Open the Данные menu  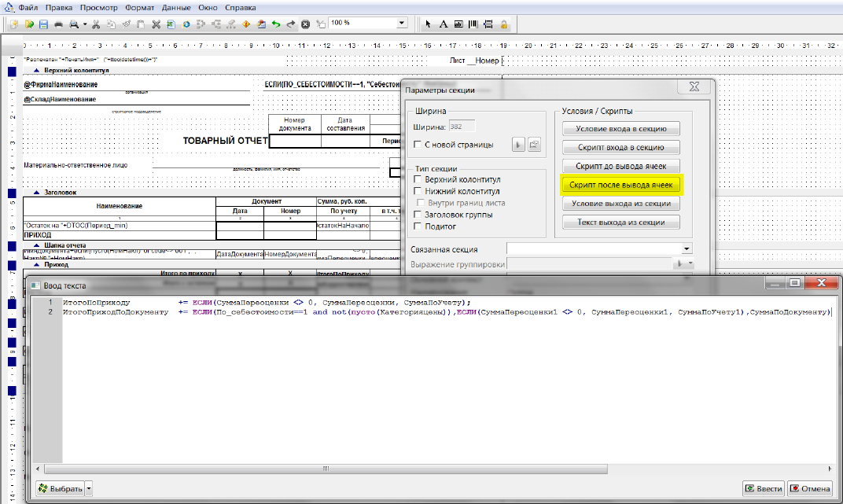pos(176,8)
